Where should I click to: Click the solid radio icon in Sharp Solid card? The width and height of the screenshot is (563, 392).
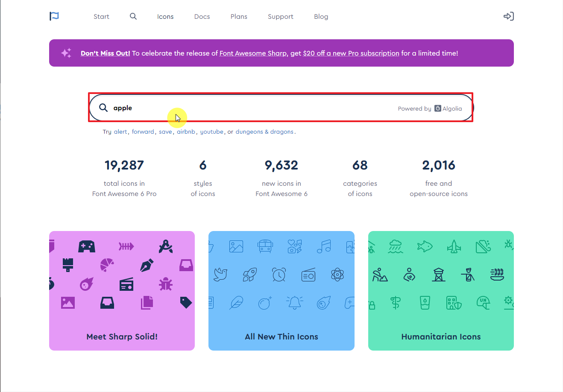[126, 284]
